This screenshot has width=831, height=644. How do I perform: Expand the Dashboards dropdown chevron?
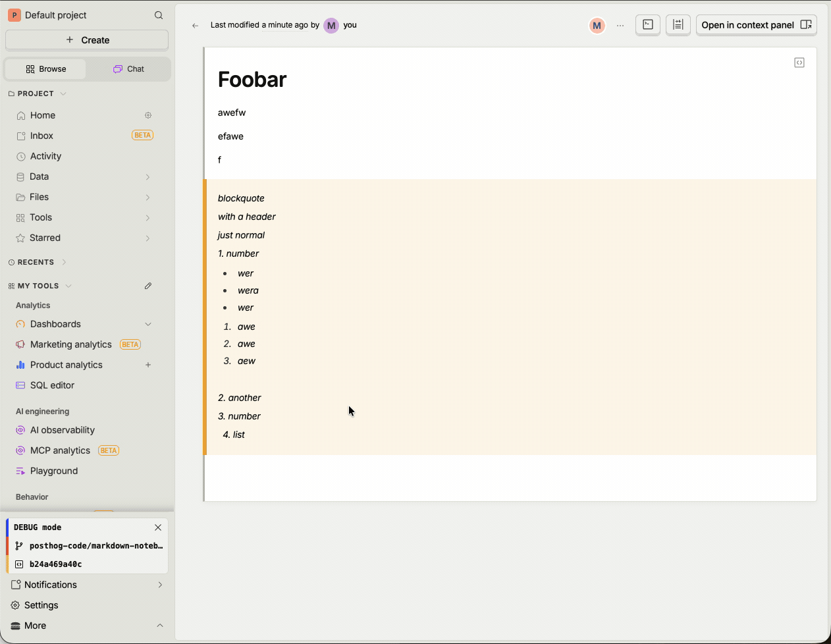coord(148,324)
